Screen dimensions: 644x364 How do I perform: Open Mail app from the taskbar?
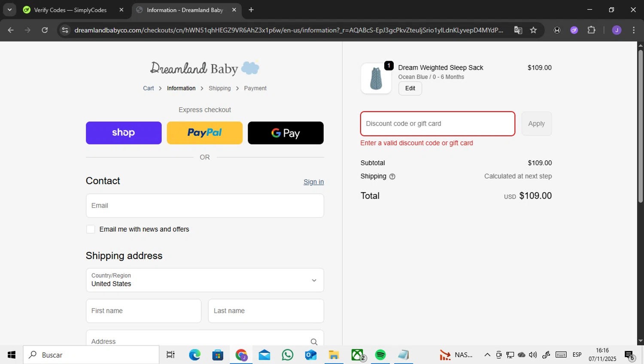[x=264, y=355]
